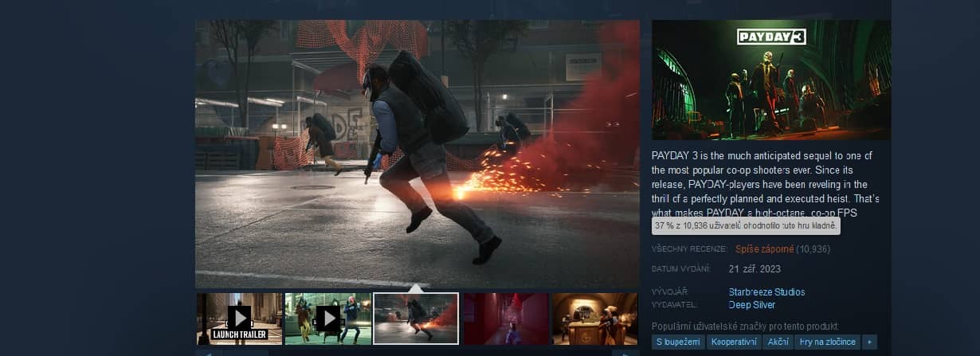Click the 'DATUM VYDÁNÍ:' label
The image size is (980, 356).
pyautogui.click(x=681, y=268)
